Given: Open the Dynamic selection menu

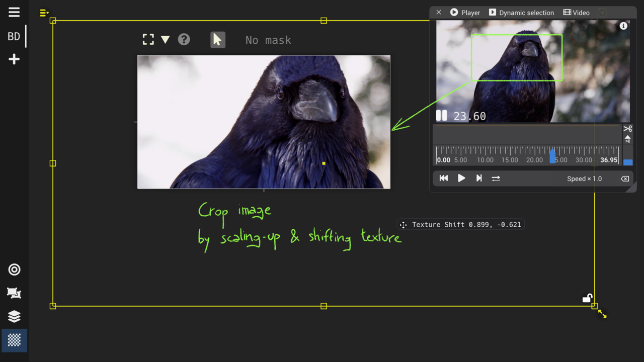Looking at the screenshot, I should pyautogui.click(x=521, y=13).
